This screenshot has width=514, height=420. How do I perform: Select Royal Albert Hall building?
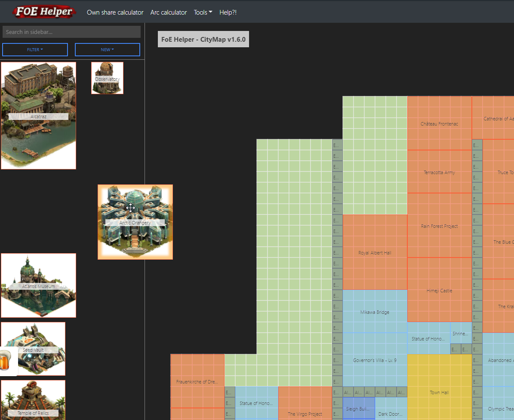(375, 252)
